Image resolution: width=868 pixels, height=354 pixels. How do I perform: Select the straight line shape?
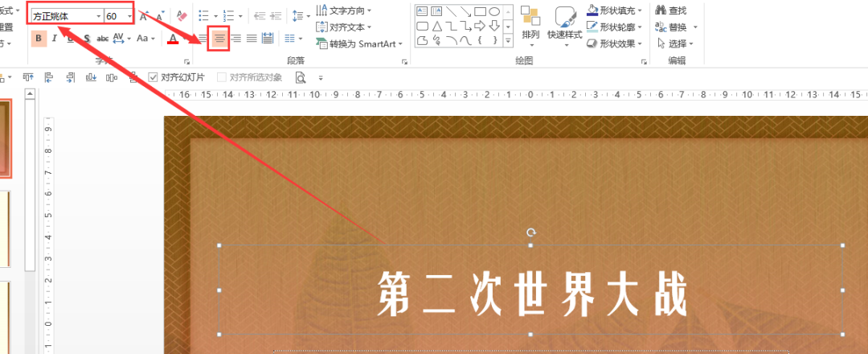451,11
